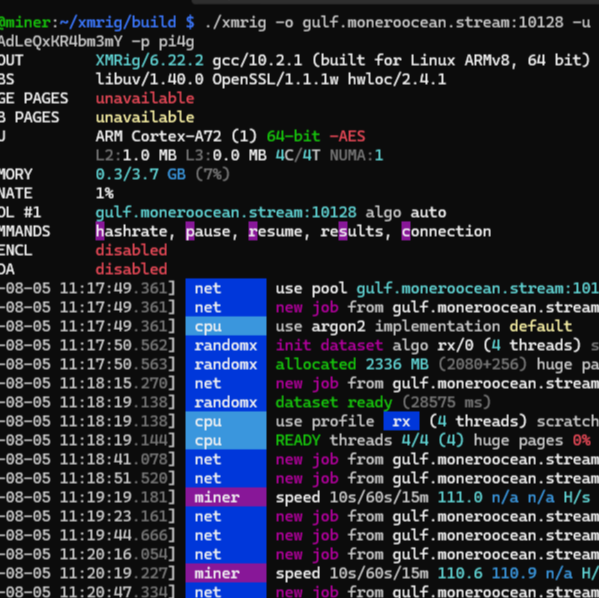
Task: Click 'randomx' tag on init dataset line
Action: pyautogui.click(x=226, y=345)
